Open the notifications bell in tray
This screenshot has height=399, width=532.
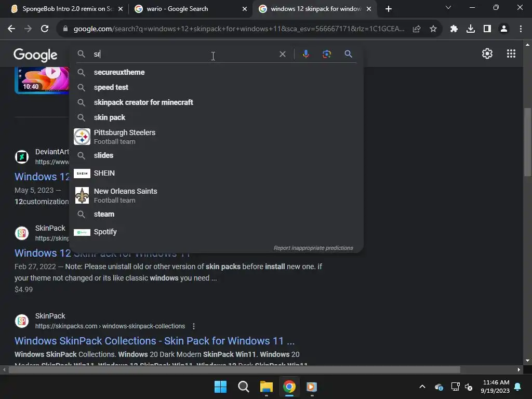click(x=518, y=387)
